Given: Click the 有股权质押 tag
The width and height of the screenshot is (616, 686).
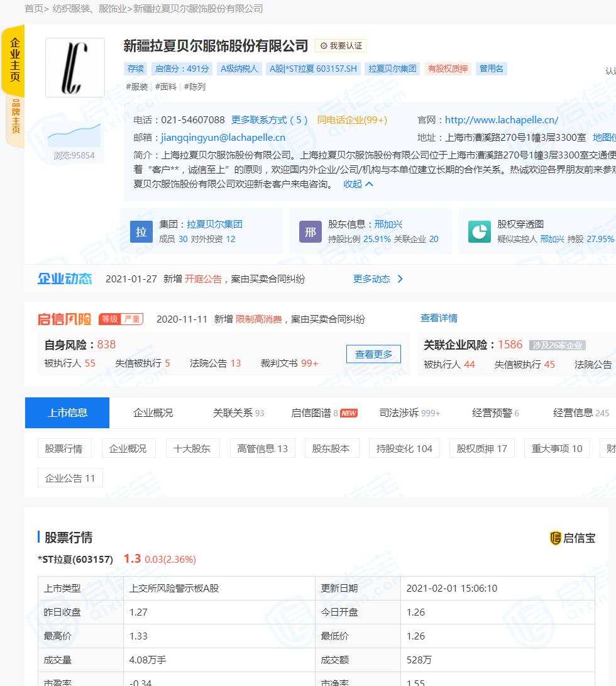Looking at the screenshot, I should [448, 69].
